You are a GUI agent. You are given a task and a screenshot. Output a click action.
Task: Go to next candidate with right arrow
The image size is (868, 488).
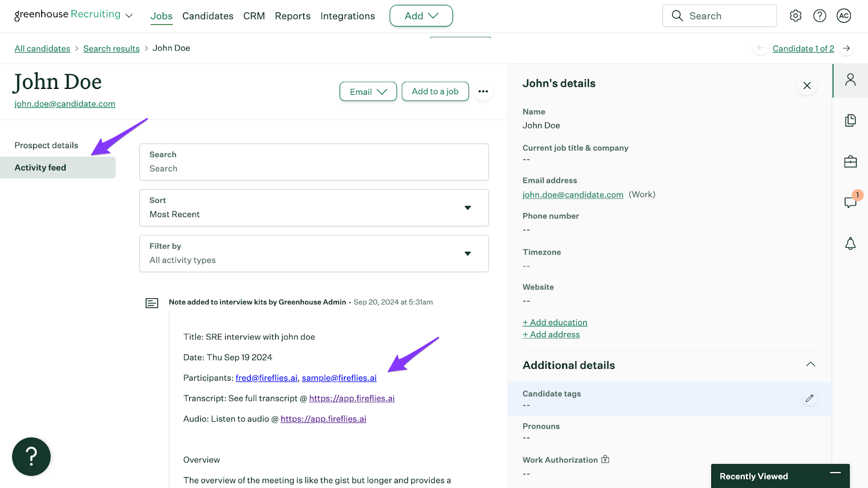coord(846,48)
